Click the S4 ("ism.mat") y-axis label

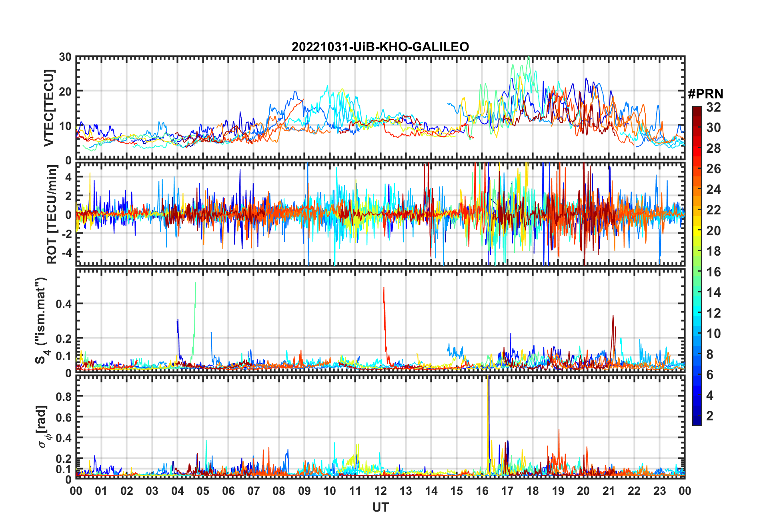point(42,321)
